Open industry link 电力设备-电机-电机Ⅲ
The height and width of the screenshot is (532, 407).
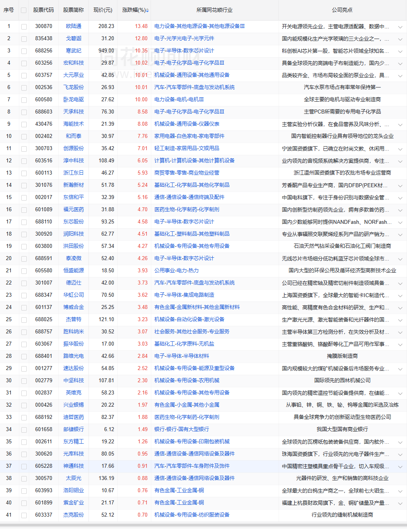point(179,99)
